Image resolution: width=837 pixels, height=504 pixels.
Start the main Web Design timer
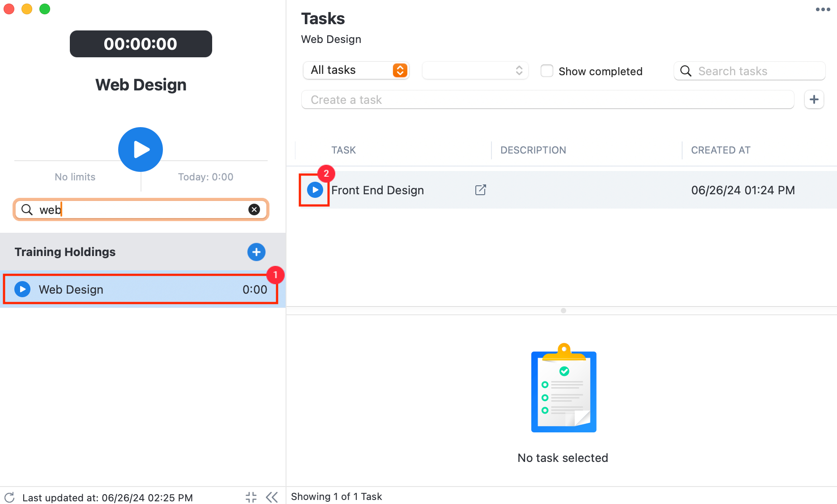point(140,149)
